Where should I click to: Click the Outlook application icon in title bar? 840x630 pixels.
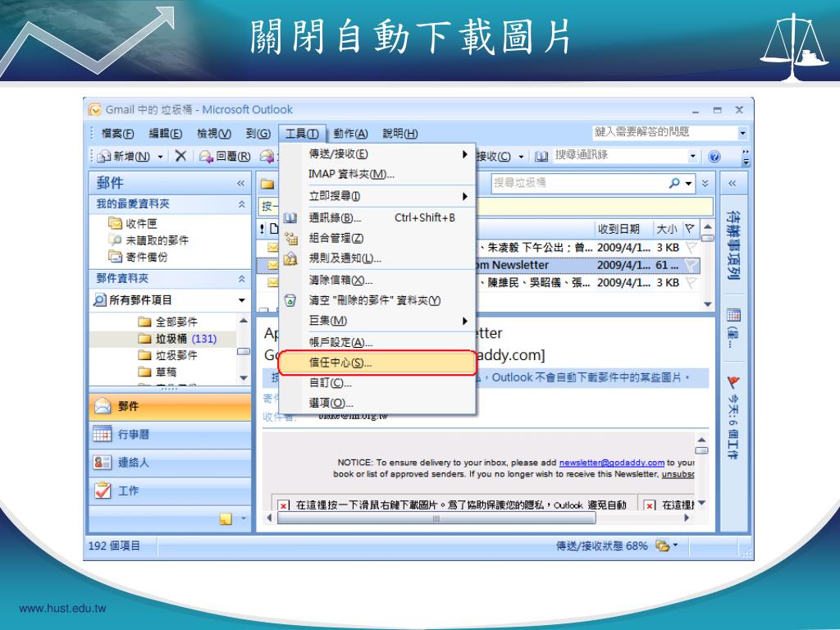pyautogui.click(x=95, y=110)
